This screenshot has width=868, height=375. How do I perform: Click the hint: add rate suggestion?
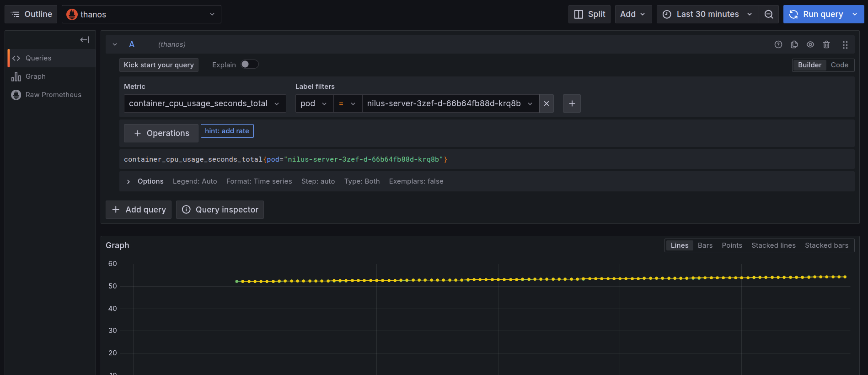coord(227,131)
